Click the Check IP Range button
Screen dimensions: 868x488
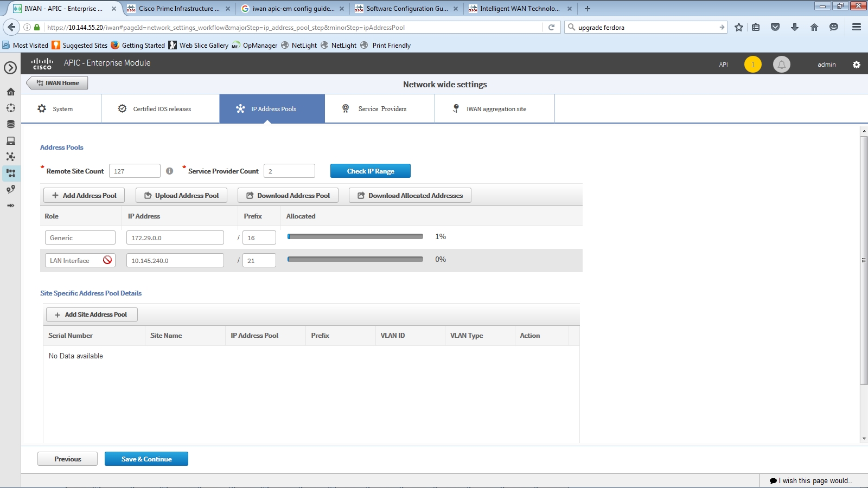[x=371, y=171]
